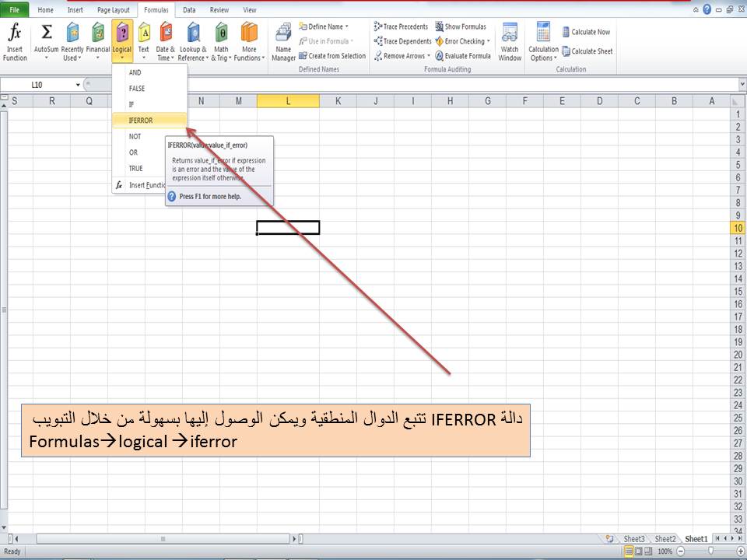The image size is (747, 560).
Task: Switch to the Data tab
Action: pos(189,9)
